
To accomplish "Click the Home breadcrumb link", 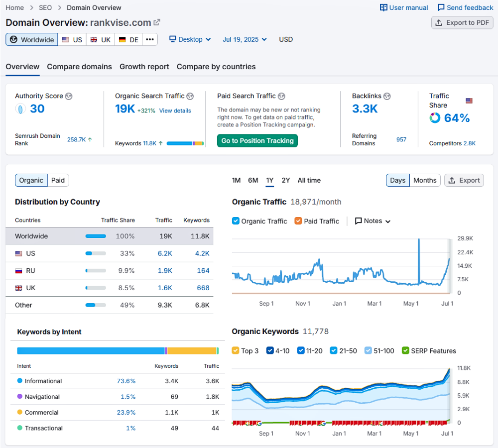I will pos(14,7).
